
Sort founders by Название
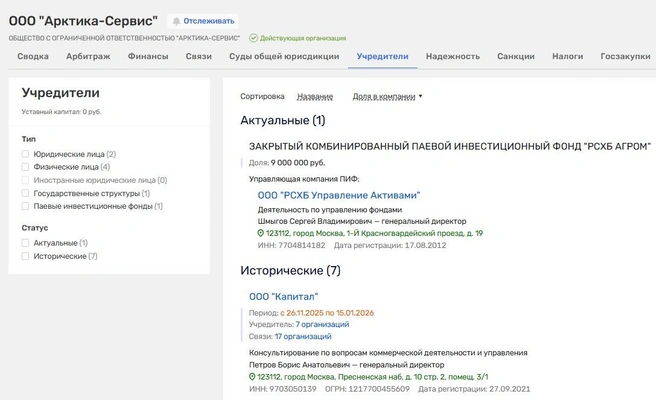pos(315,97)
